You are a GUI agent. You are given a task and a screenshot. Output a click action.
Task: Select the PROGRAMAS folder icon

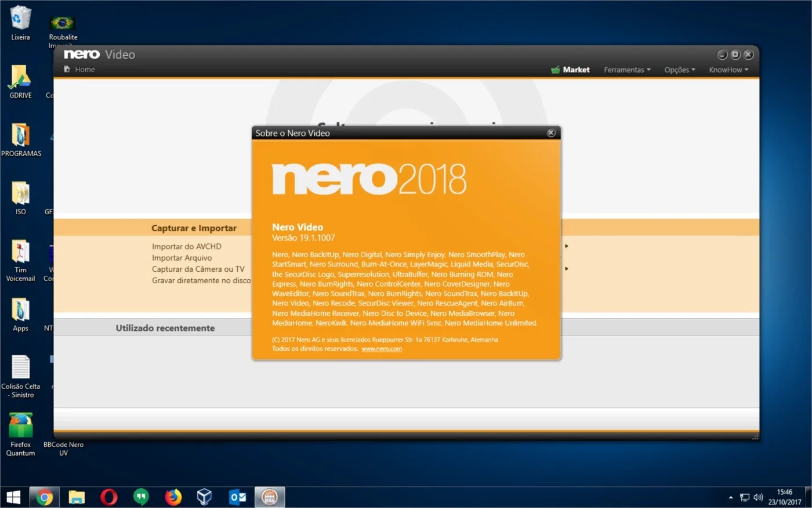click(x=20, y=135)
